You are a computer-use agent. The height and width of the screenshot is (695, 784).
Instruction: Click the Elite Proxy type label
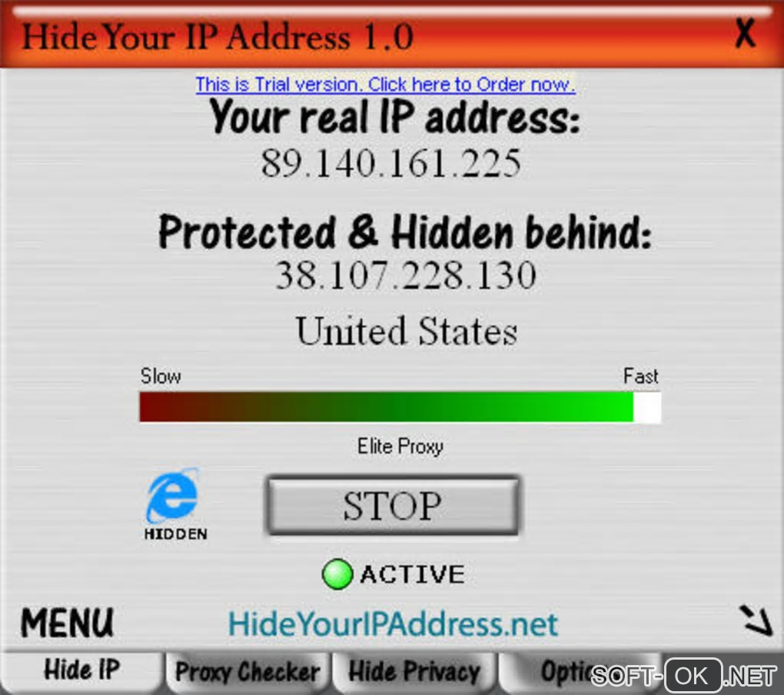400,447
